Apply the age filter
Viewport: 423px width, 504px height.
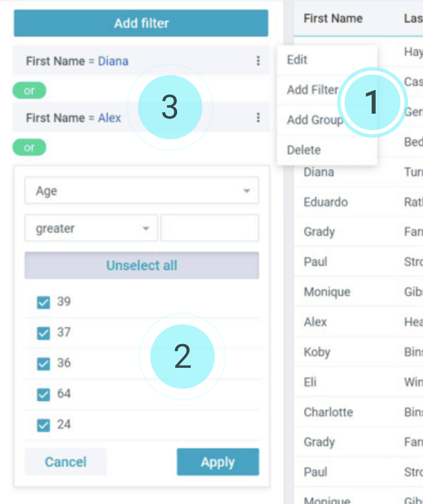coord(217,462)
